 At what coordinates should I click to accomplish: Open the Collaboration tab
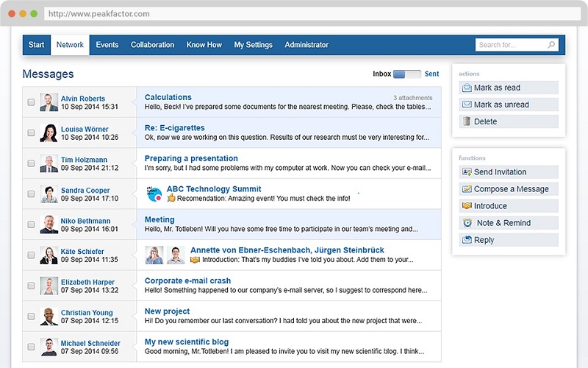tap(152, 45)
